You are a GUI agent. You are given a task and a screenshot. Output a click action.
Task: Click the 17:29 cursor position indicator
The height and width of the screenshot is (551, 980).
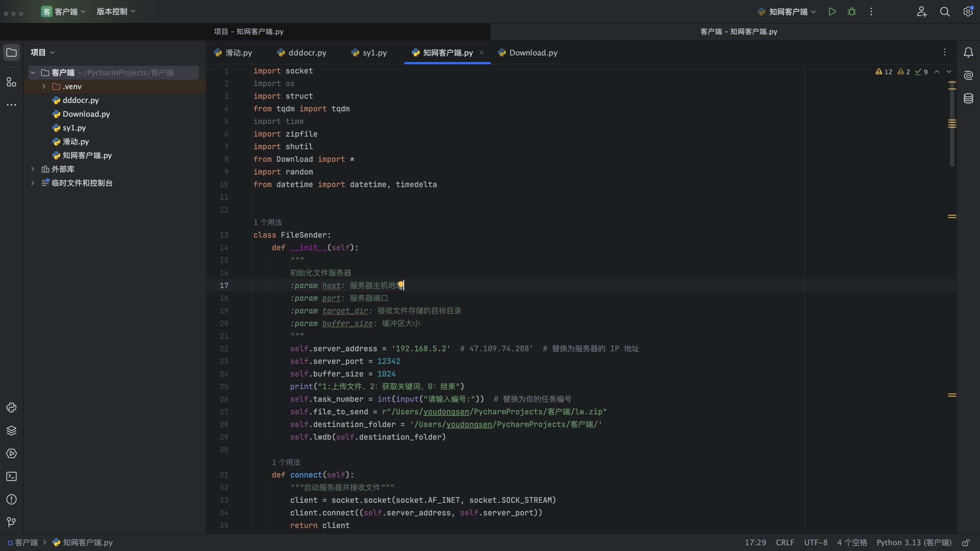tap(755, 543)
